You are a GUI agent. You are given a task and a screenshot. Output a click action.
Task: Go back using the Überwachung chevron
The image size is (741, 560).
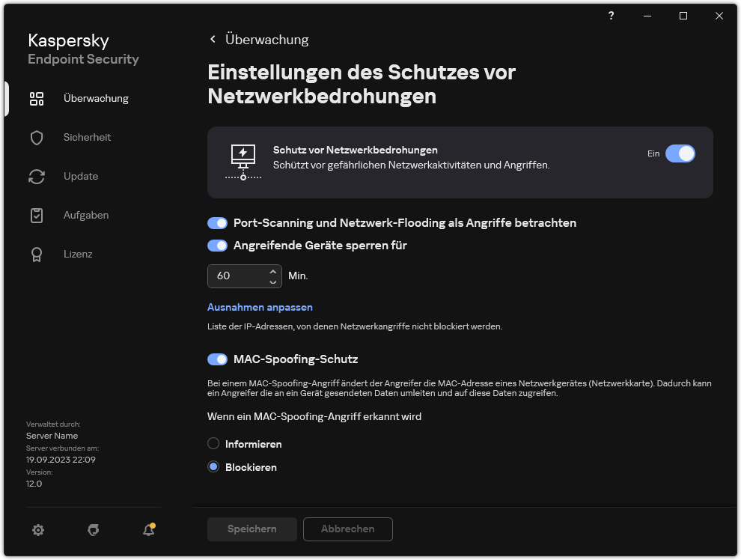(213, 39)
